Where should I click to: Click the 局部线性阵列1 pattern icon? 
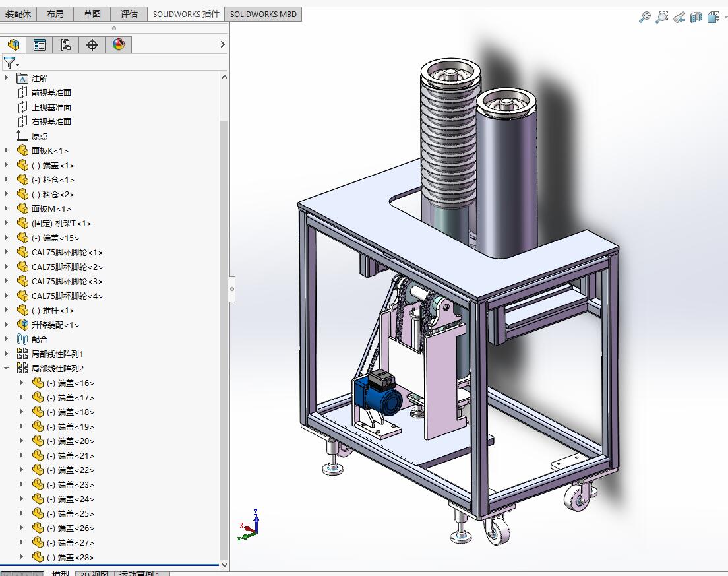point(22,354)
